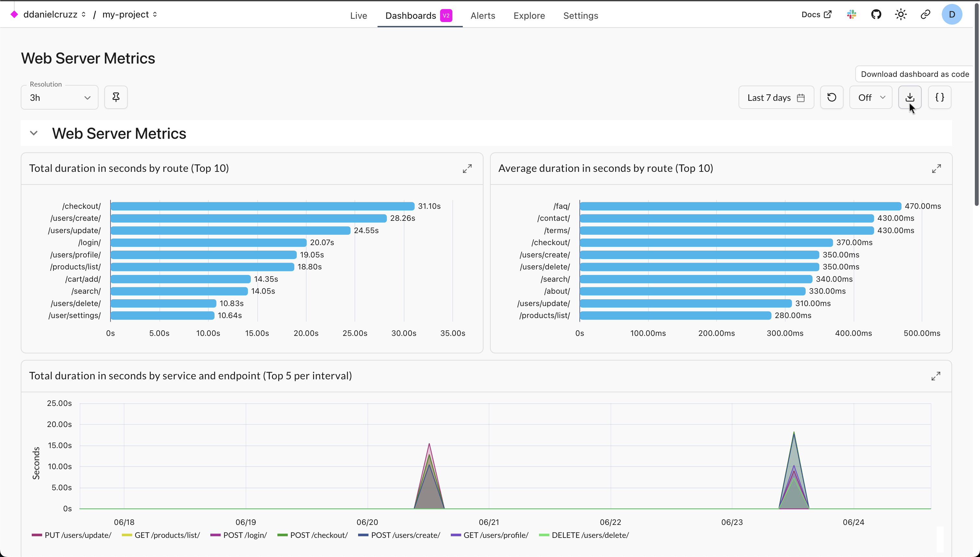
Task: Refresh the dashboard data
Action: [831, 97]
